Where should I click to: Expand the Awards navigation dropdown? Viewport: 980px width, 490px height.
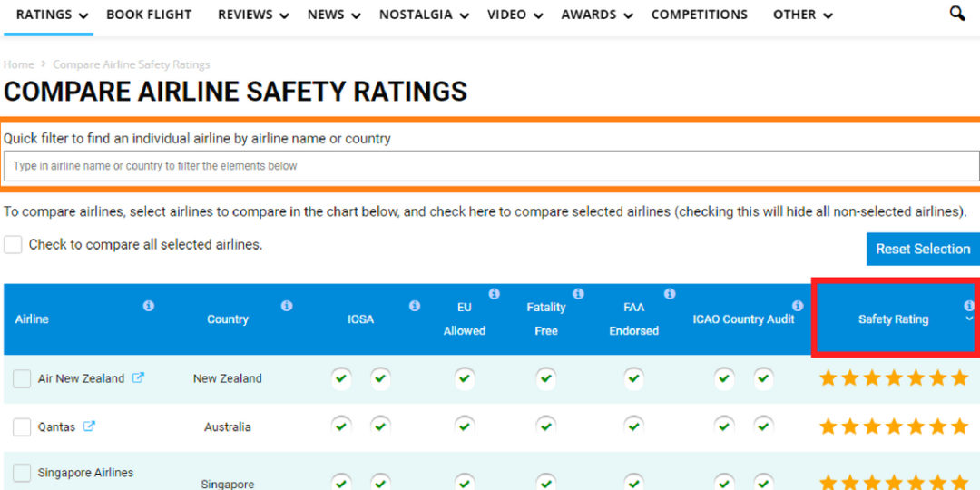[x=596, y=15]
